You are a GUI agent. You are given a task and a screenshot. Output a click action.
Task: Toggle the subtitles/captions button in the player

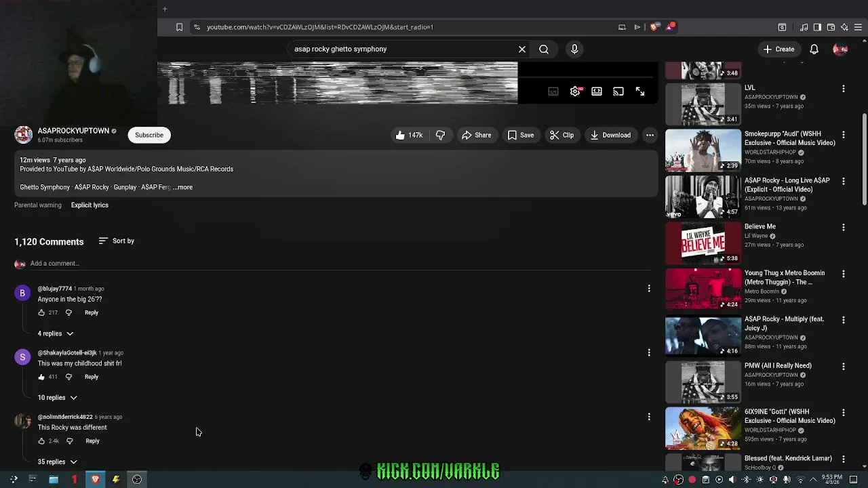click(x=553, y=91)
